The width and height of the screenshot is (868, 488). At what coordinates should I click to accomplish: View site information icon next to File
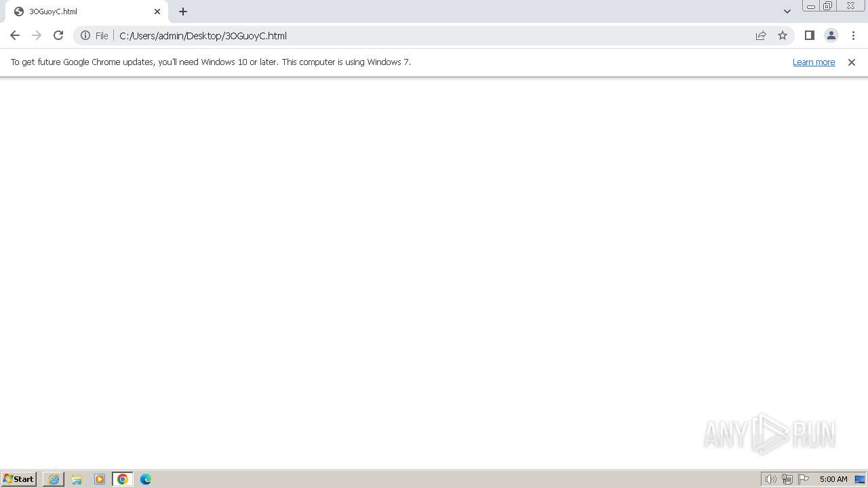click(x=85, y=35)
